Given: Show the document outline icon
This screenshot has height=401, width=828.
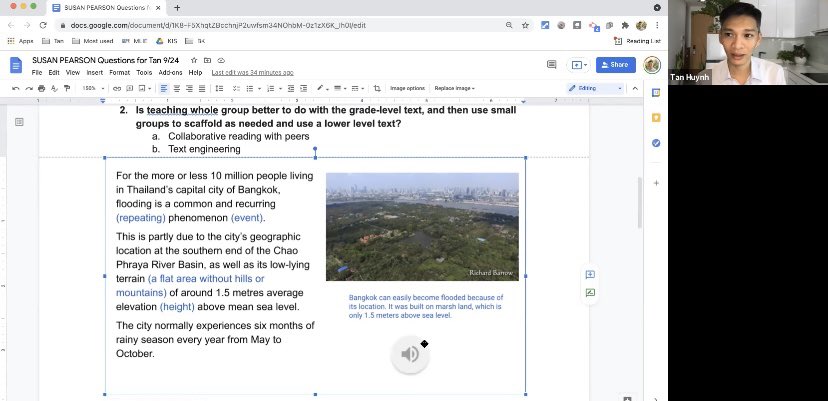Looking at the screenshot, I should 19,122.
